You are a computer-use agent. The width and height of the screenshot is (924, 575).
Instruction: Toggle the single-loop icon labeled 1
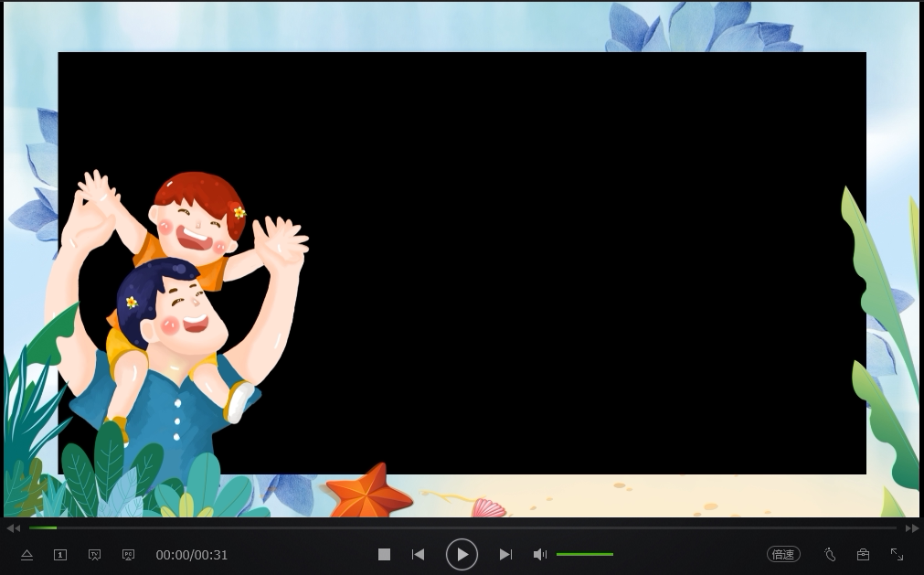[60, 555]
